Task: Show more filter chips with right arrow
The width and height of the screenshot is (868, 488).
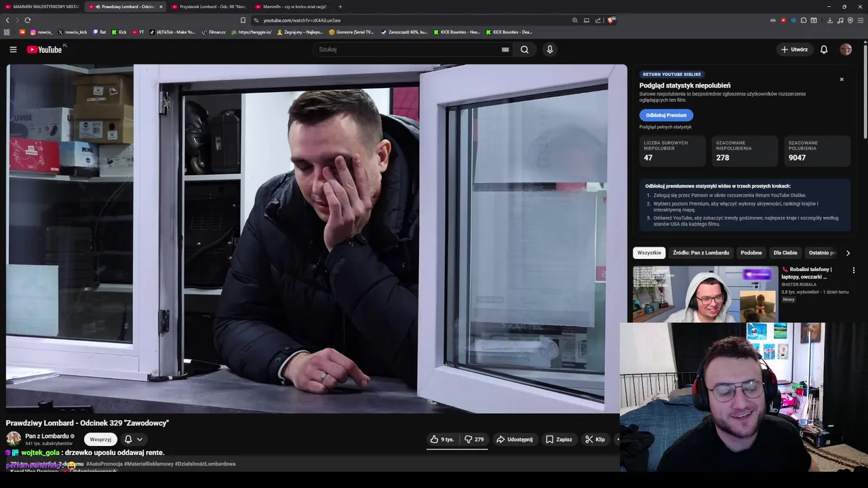Action: click(x=848, y=253)
